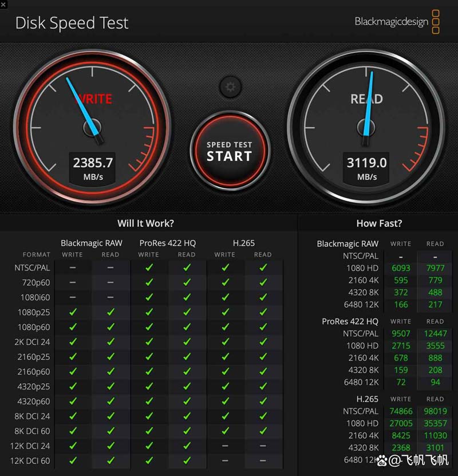Open the settings gear between the gauges
Image resolution: width=458 pixels, height=476 pixels.
230,87
